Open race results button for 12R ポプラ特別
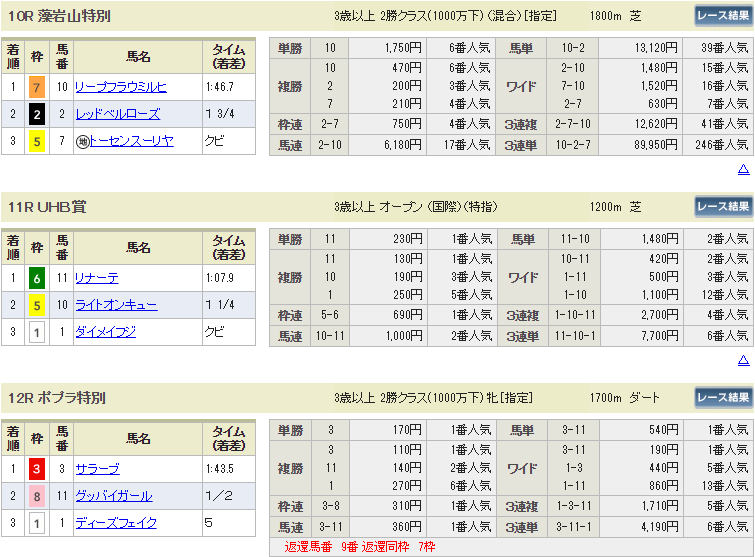Screen dimensions: 755x557 [723, 398]
